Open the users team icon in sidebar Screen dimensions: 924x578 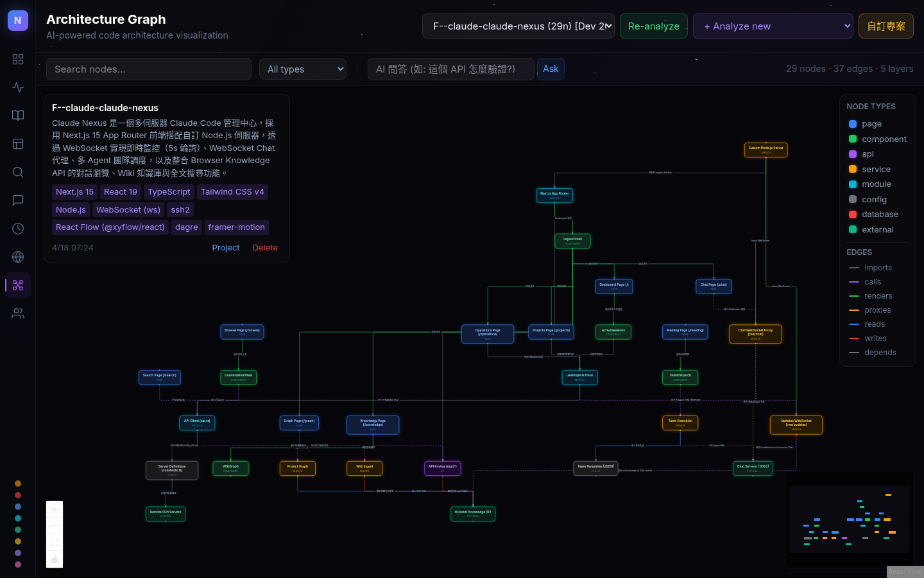pos(18,313)
